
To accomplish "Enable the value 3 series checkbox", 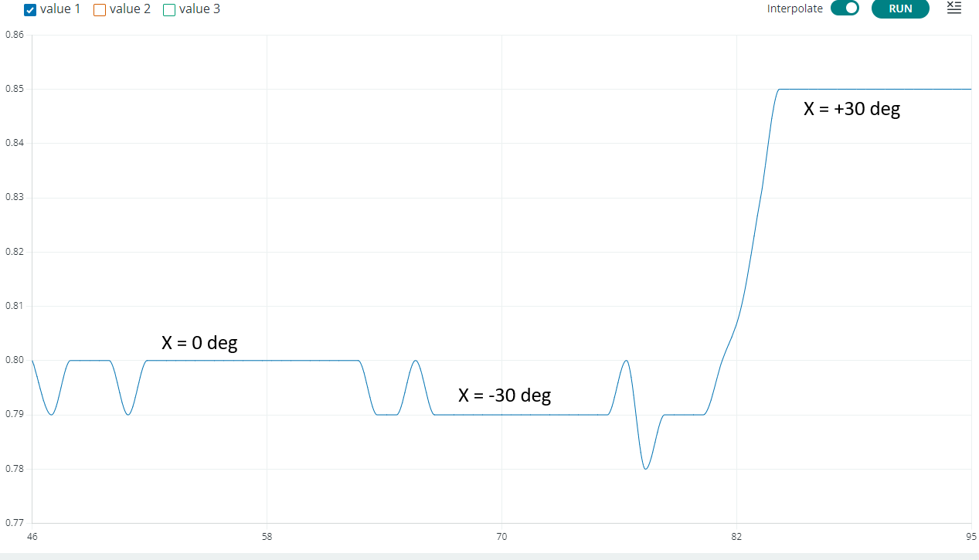I will [168, 9].
